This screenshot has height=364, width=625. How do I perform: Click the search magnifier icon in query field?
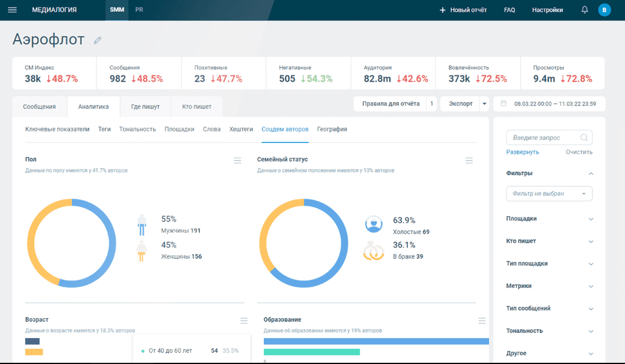tap(584, 138)
